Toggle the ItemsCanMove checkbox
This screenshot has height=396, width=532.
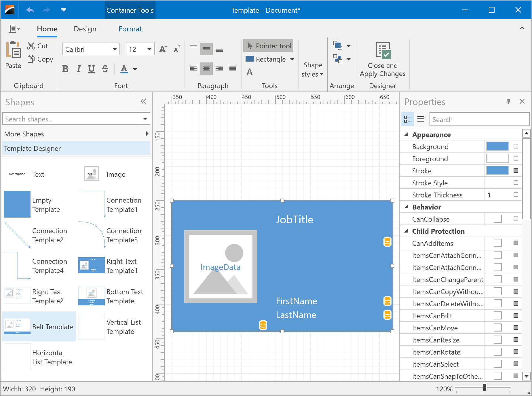tap(498, 328)
